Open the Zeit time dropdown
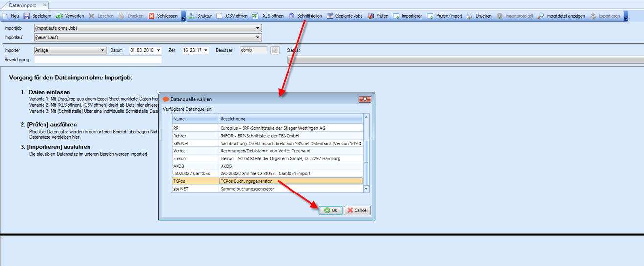Viewport: 644px width, 266px height. [x=206, y=50]
